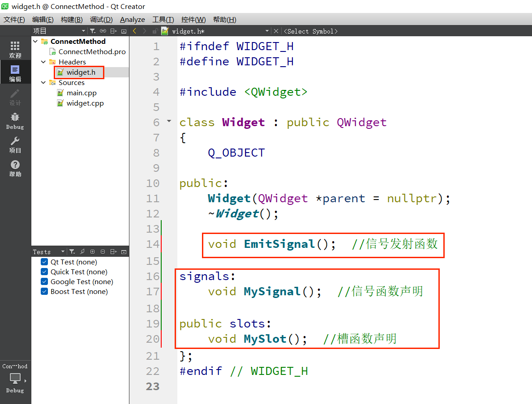Collapse the Sources folder
This screenshot has height=404, width=532.
43,83
